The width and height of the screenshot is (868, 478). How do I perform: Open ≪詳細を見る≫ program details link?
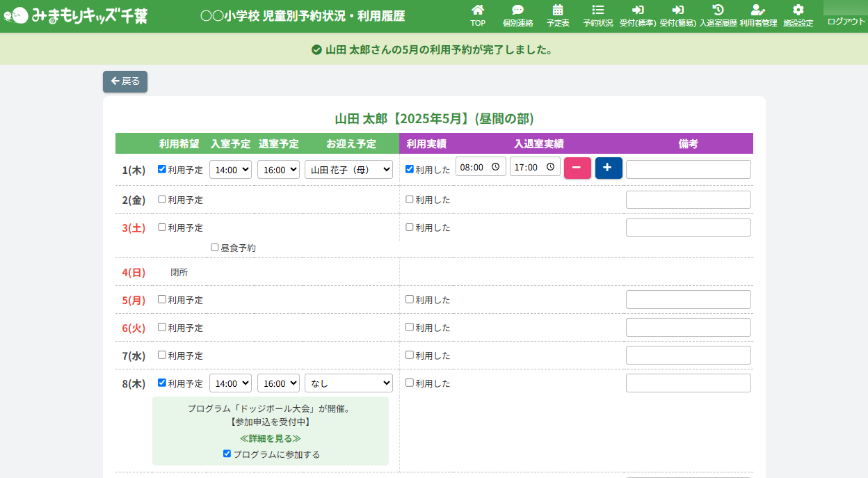(x=271, y=438)
